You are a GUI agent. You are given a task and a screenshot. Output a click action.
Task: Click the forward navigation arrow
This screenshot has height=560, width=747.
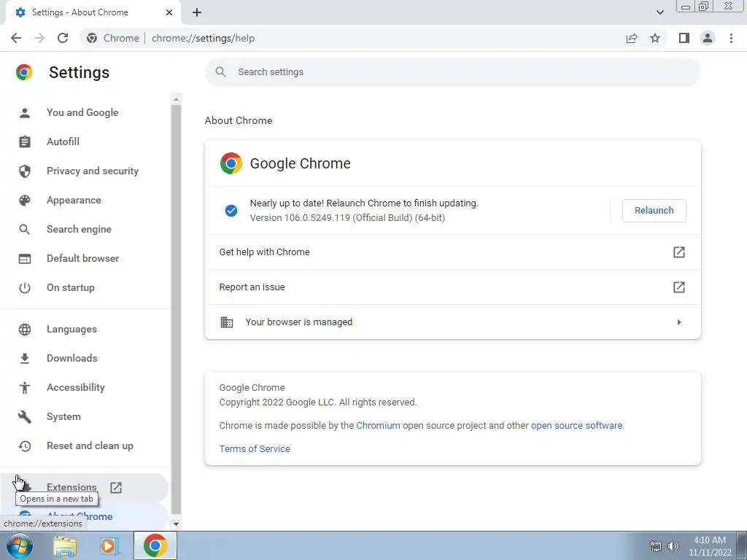click(39, 38)
